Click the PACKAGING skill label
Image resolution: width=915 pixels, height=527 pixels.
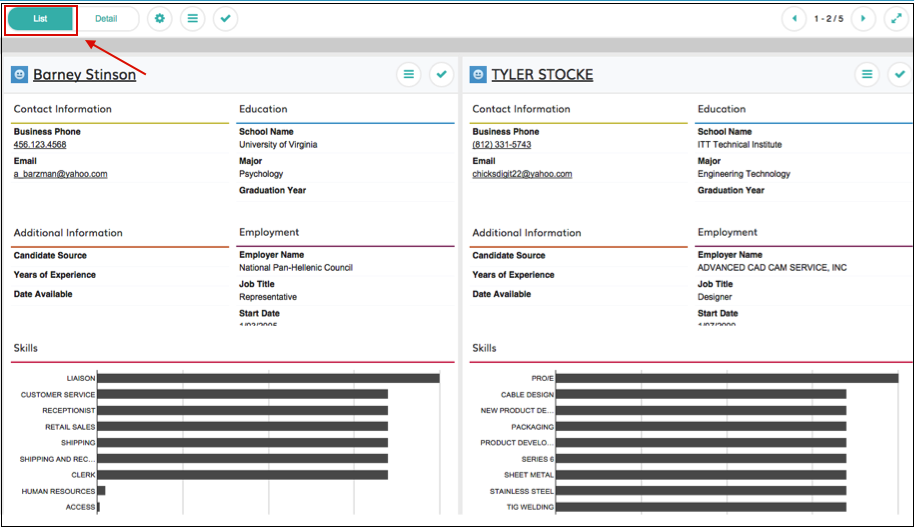[533, 427]
